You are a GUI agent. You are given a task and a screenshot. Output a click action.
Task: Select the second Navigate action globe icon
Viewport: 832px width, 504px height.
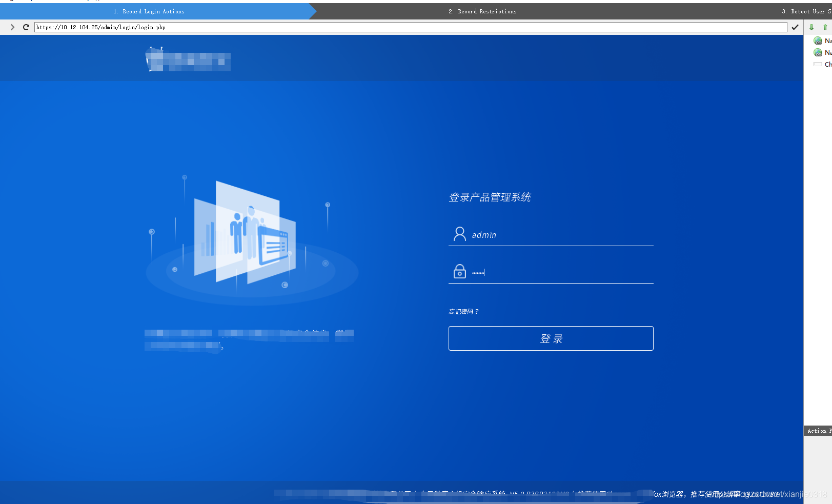pos(818,52)
